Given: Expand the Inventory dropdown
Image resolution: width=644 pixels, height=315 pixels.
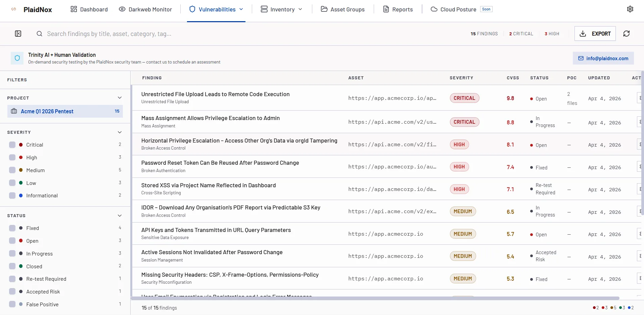Looking at the screenshot, I should (x=301, y=9).
